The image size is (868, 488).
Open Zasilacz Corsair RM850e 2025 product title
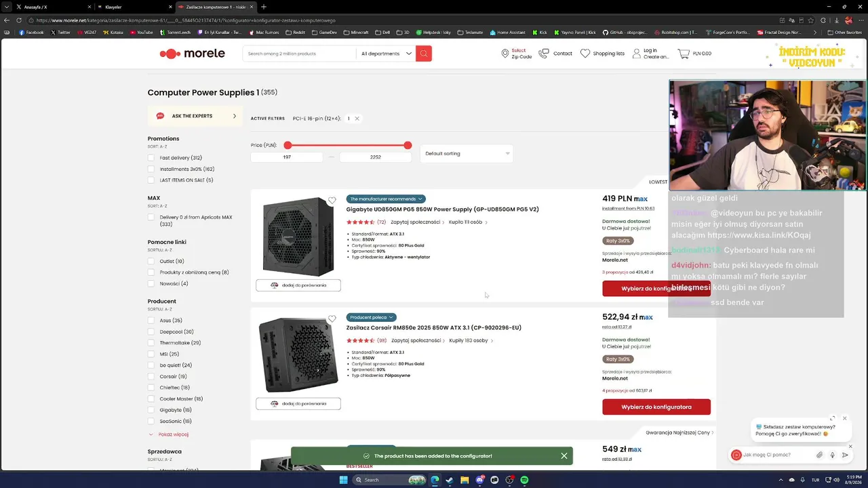[x=433, y=327]
